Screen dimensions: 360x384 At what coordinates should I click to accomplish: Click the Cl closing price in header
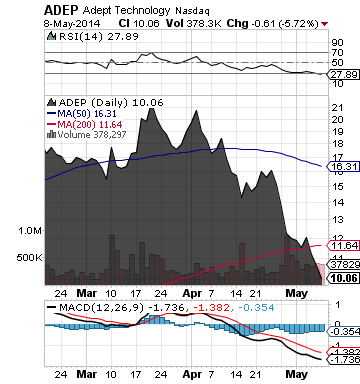point(139,23)
